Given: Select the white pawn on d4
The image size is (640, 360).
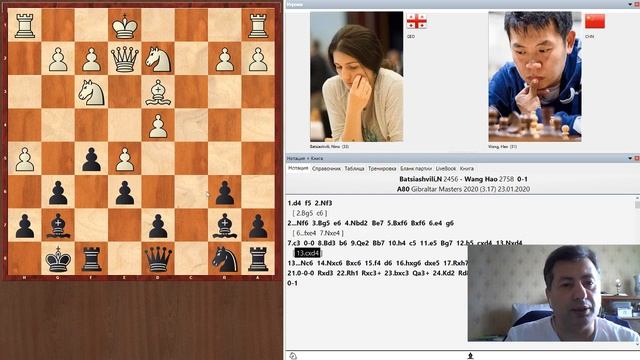Looking at the screenshot, I should [158, 126].
